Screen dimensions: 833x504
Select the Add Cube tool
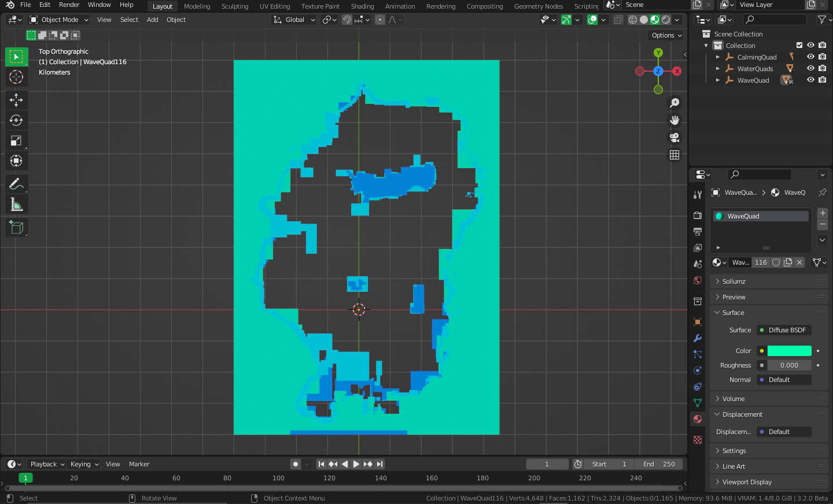click(x=16, y=228)
